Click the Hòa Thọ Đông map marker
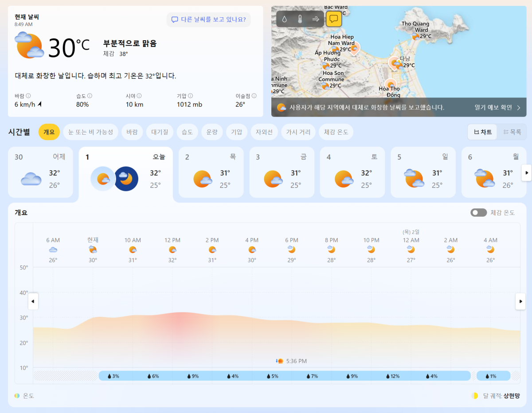 pyautogui.click(x=390, y=84)
